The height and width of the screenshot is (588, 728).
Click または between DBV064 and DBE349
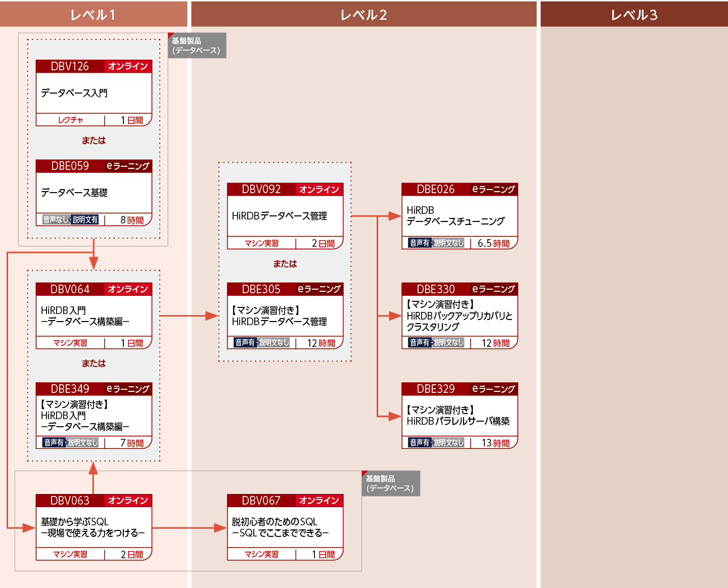[x=94, y=364]
